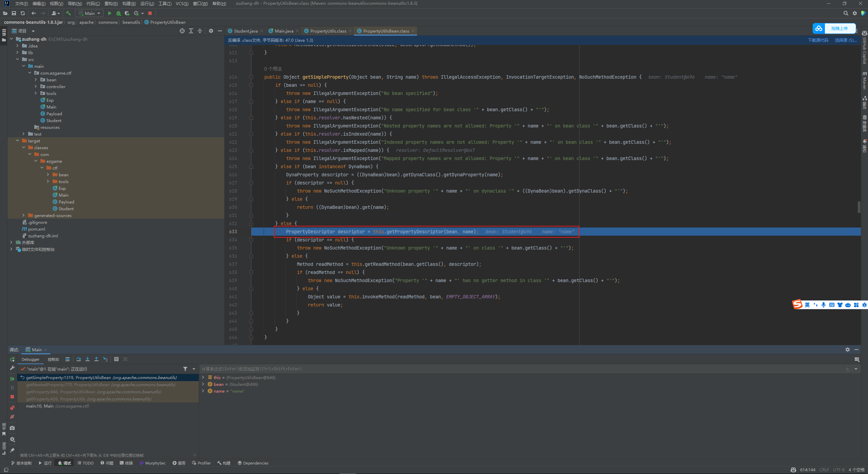Click the blue cloud upload button
The width and height of the screenshot is (868, 474).
click(834, 28)
